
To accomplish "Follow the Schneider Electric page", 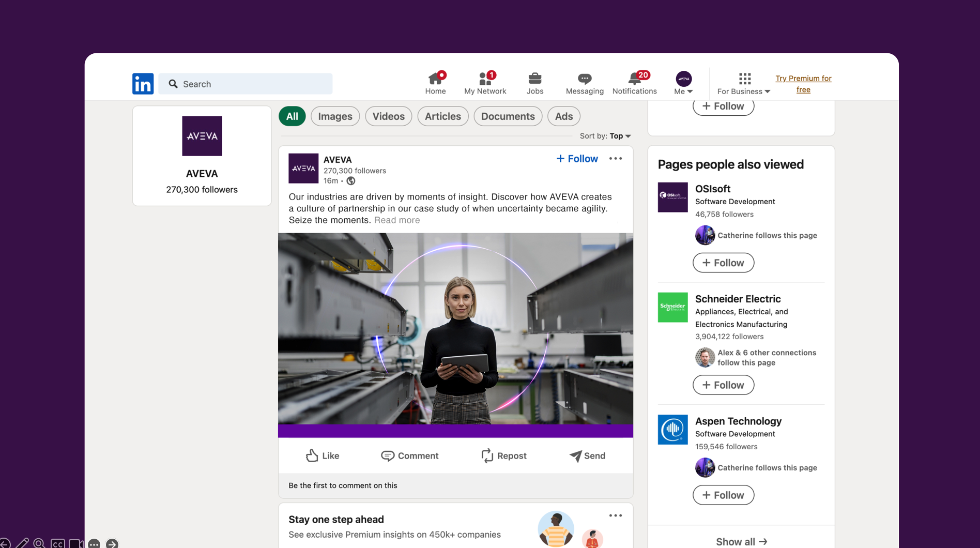I will pos(723,385).
